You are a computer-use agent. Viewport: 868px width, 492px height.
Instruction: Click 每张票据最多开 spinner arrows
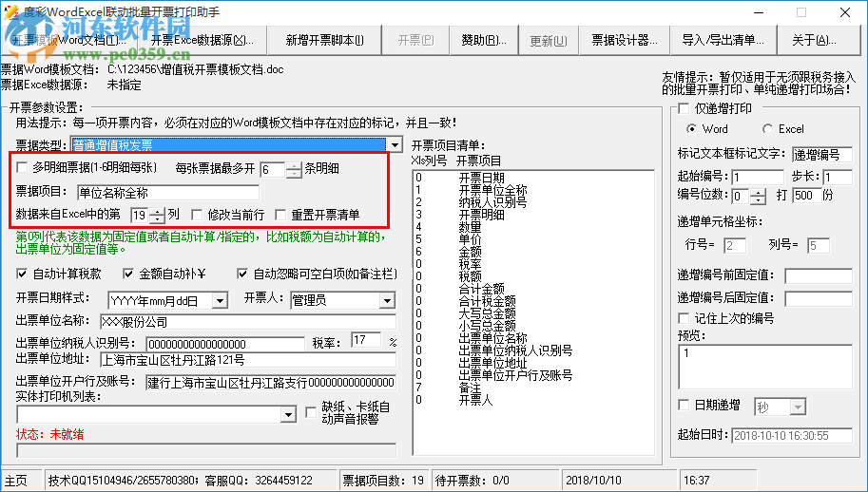294,169
